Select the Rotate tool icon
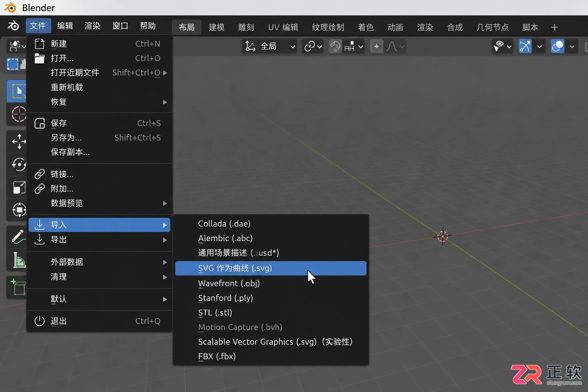The width and height of the screenshot is (588, 392). pyautogui.click(x=19, y=164)
